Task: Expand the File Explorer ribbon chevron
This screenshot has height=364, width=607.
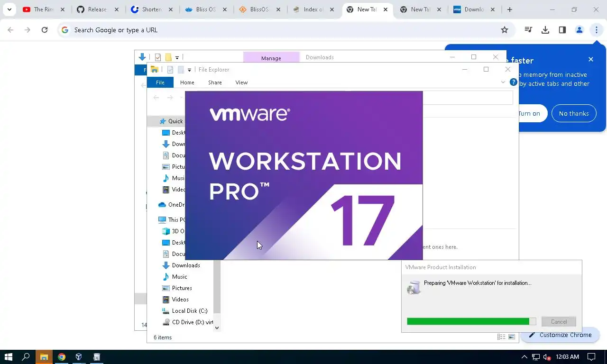Action: (503, 82)
